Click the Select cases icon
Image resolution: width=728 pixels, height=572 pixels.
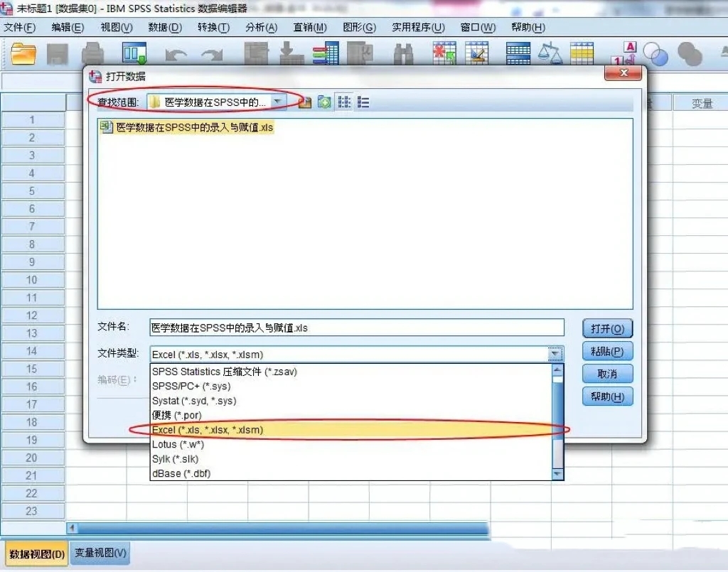click(582, 53)
